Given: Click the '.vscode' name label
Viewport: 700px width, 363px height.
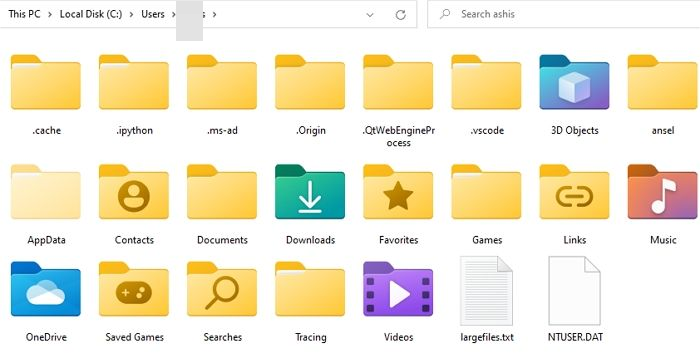Looking at the screenshot, I should point(487,130).
